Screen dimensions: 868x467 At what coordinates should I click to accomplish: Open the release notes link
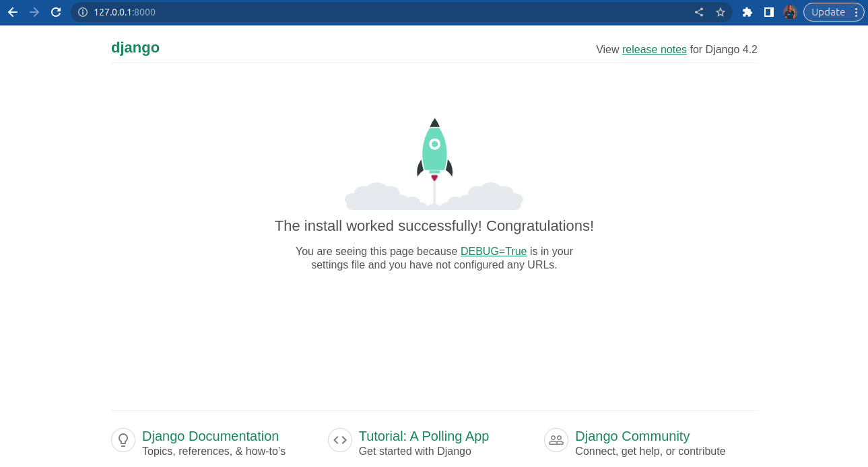(x=655, y=49)
